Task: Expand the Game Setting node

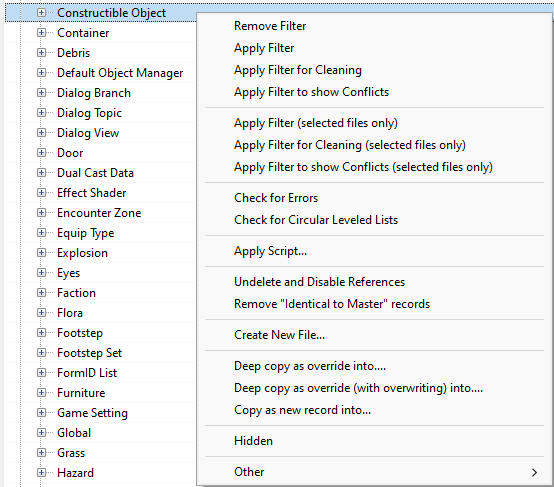Action: [41, 412]
